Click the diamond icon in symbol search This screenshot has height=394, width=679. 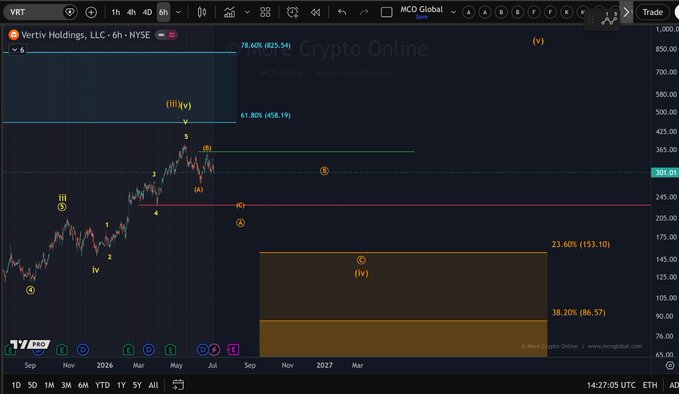pyautogui.click(x=69, y=12)
